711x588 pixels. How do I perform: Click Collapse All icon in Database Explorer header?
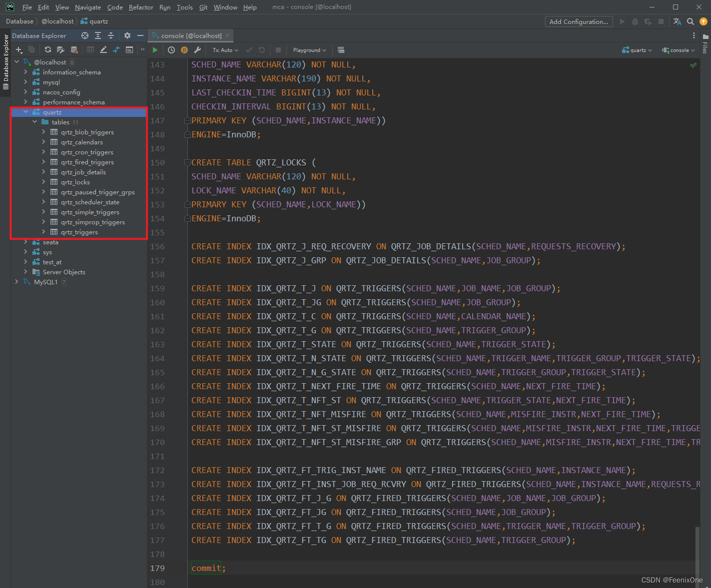(x=111, y=35)
